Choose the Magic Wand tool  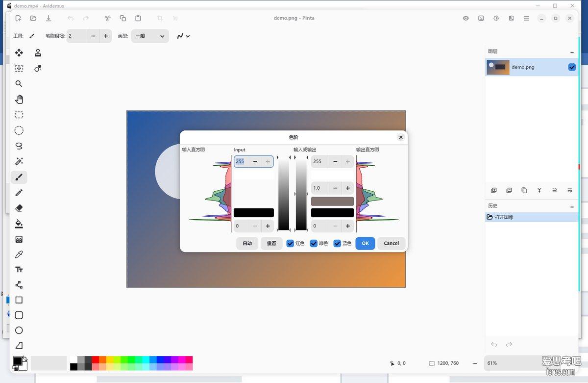coord(19,162)
